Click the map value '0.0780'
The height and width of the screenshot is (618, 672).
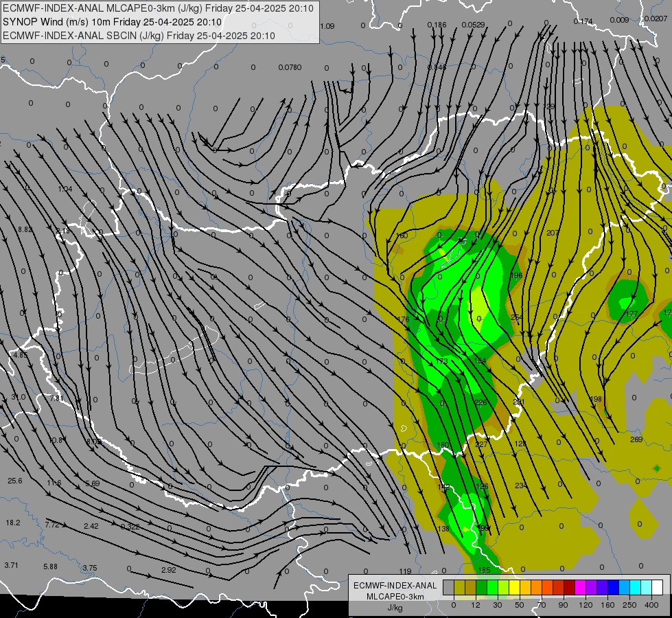tap(290, 67)
